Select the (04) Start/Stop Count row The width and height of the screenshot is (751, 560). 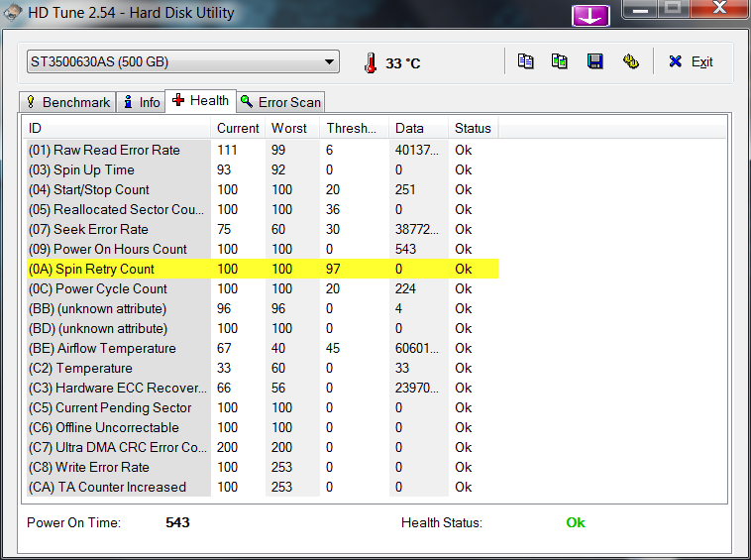(x=263, y=189)
